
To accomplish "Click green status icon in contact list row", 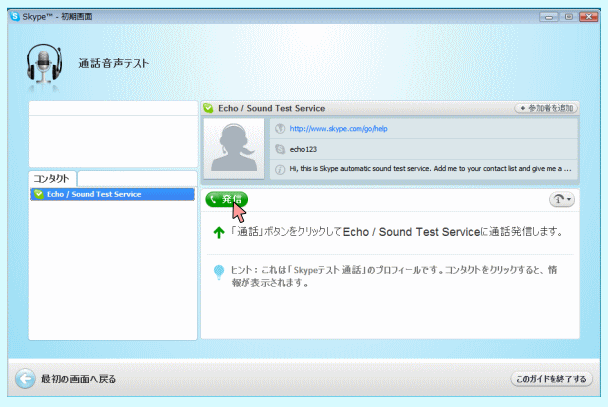I will [x=38, y=194].
